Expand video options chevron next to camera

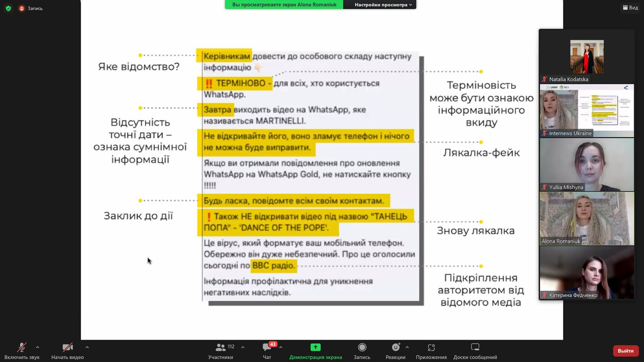[87, 347]
